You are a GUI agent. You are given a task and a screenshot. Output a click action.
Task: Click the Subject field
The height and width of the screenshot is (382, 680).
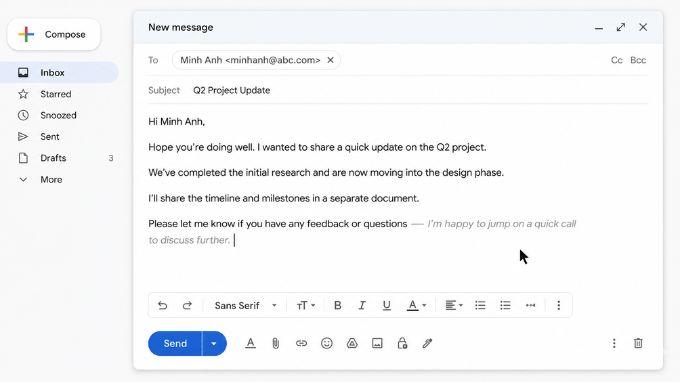point(398,90)
